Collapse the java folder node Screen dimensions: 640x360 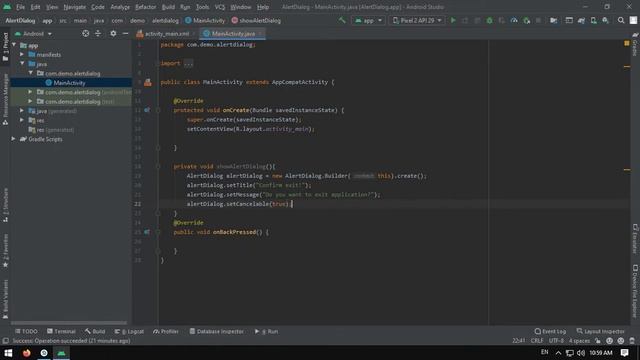(x=22, y=64)
